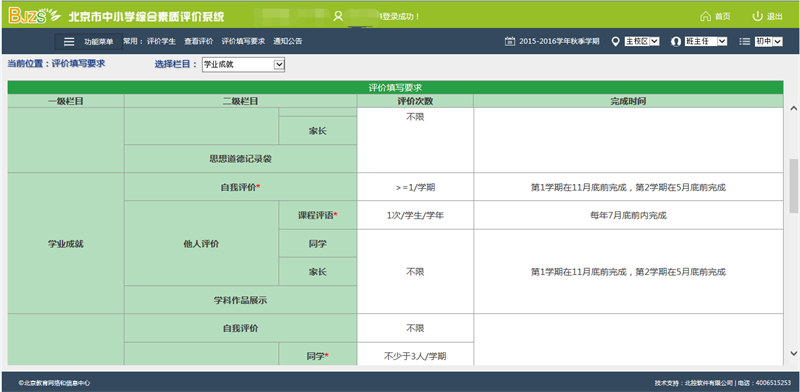Click the 退出 logout link
The image size is (800, 392).
[x=774, y=16]
